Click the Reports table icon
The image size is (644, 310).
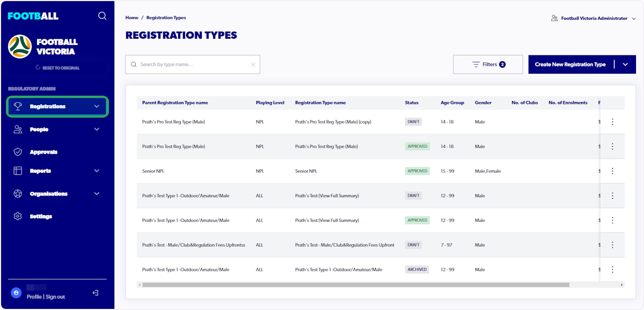18,171
